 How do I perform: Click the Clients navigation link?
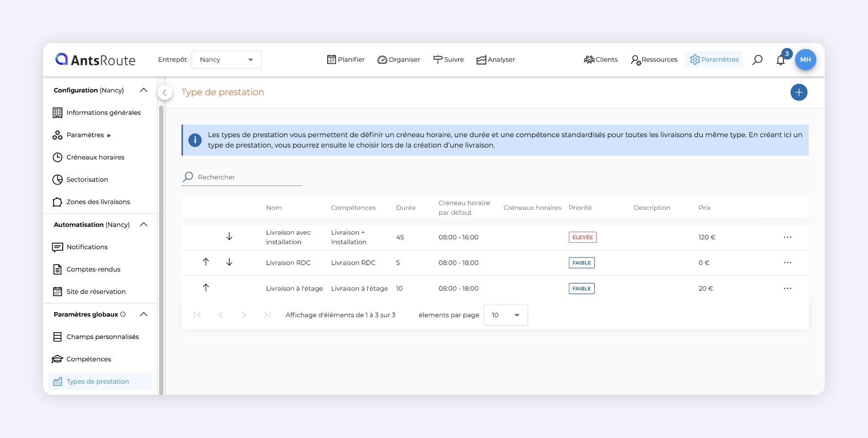coord(600,59)
